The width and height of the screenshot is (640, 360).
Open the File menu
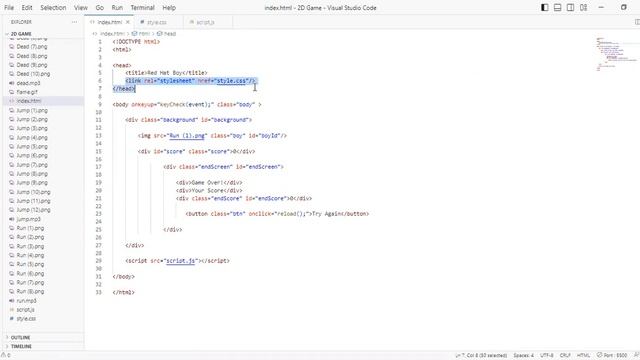(9, 8)
